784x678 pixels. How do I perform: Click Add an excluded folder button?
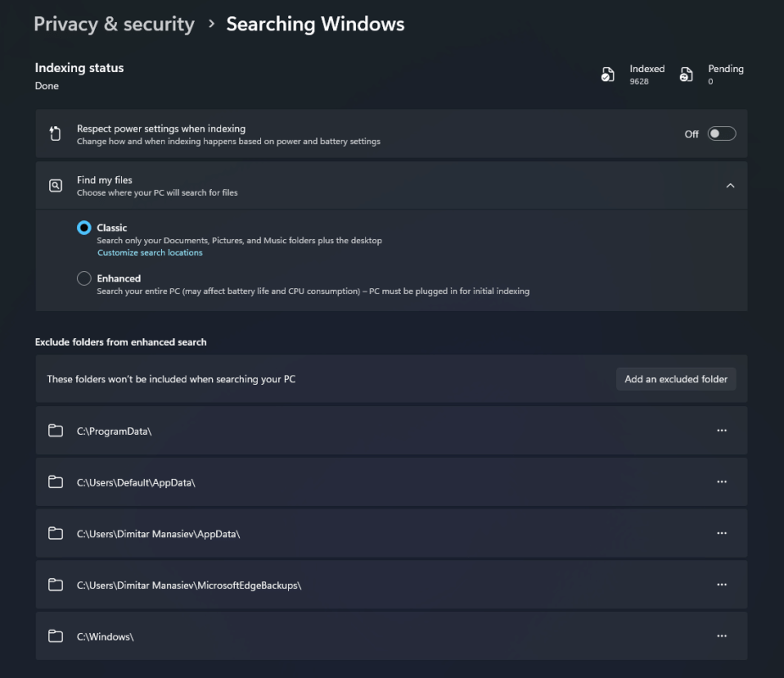pyautogui.click(x=676, y=379)
